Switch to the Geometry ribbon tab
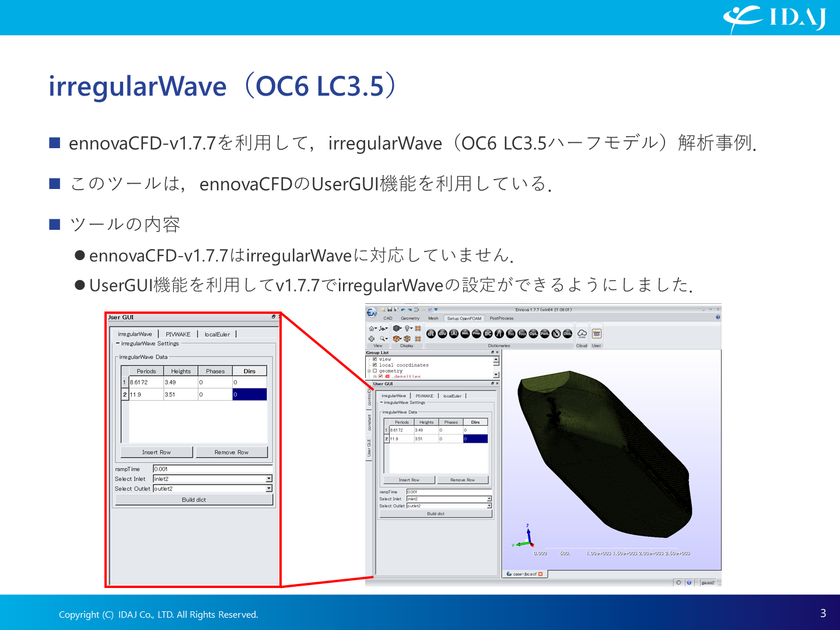840x630 pixels. point(410,318)
